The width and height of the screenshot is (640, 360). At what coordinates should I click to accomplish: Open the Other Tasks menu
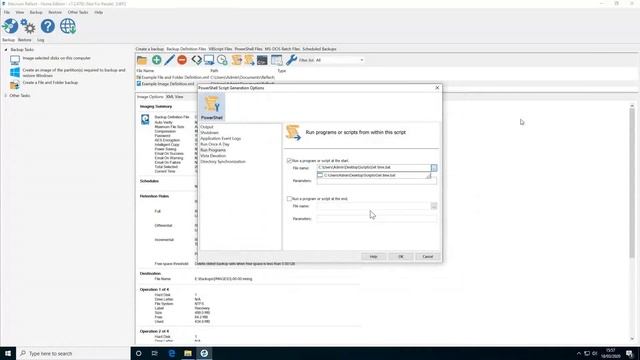78,12
